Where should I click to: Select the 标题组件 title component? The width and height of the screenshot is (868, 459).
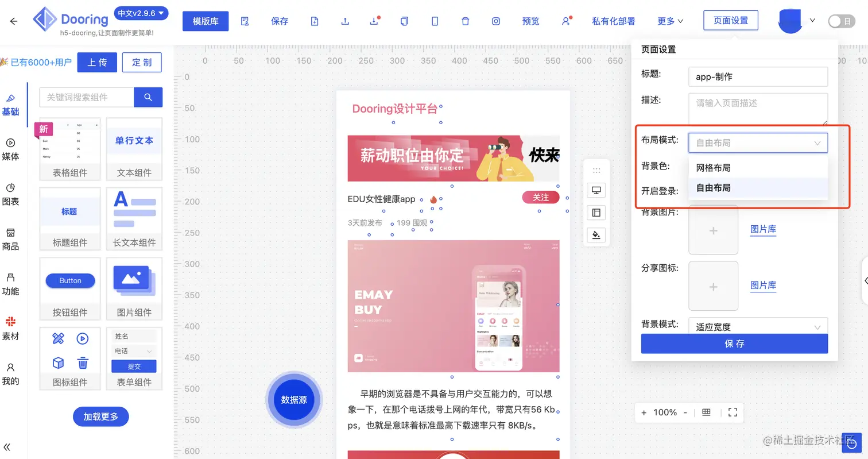pyautogui.click(x=70, y=219)
